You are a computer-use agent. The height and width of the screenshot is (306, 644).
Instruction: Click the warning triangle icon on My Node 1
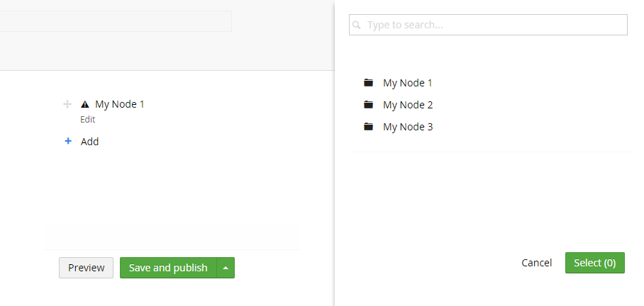coord(85,104)
